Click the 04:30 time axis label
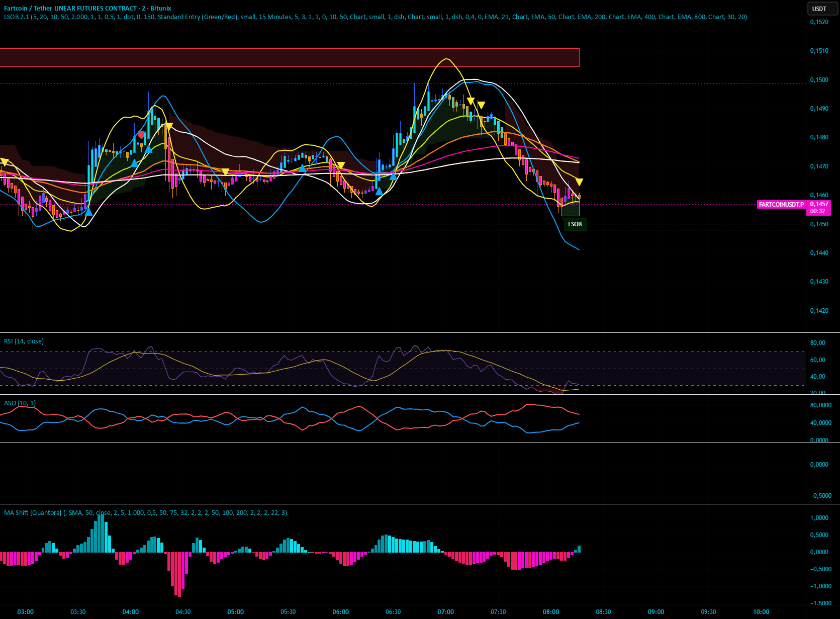This screenshot has width=840, height=619. tap(183, 612)
